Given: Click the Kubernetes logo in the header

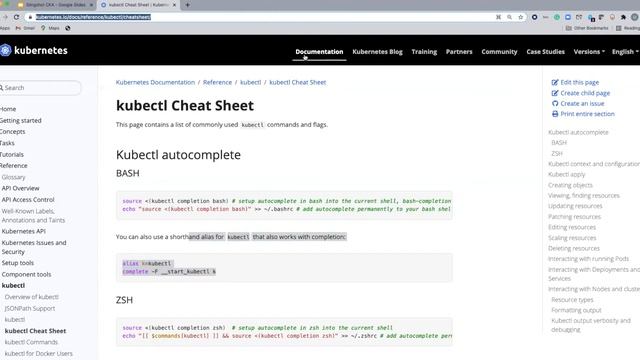Looking at the screenshot, I should (34, 50).
